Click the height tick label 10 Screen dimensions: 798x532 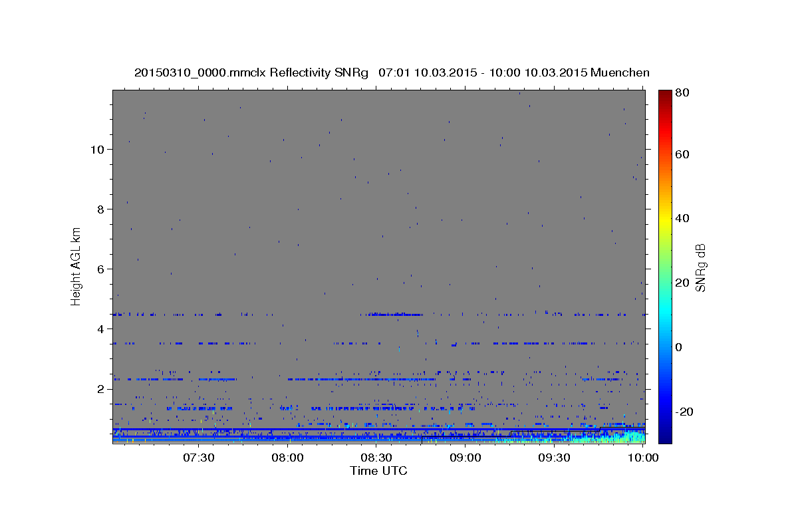98,149
